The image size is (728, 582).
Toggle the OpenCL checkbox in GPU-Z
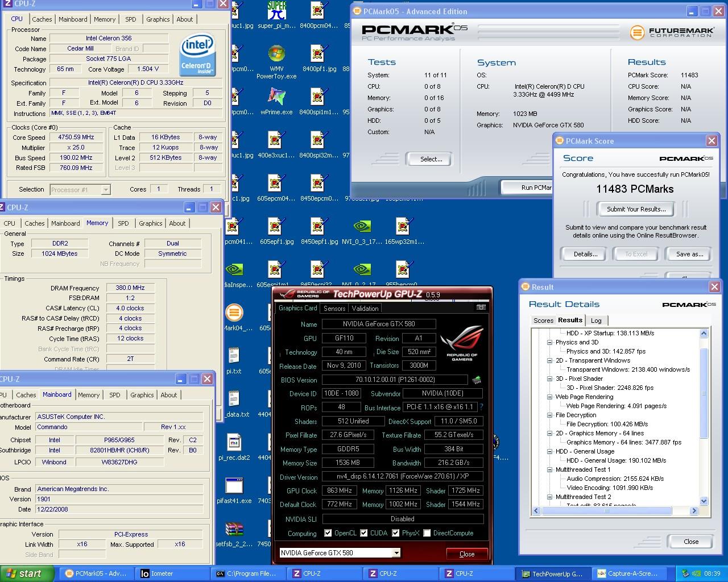(x=328, y=533)
